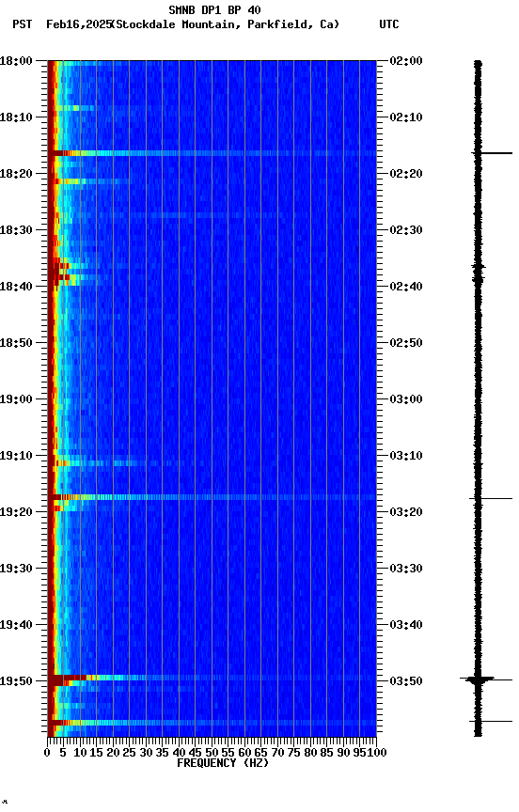Viewport: 519px width, 812px height.
Task: Click the UTC time label '03:50'
Action: (x=406, y=681)
